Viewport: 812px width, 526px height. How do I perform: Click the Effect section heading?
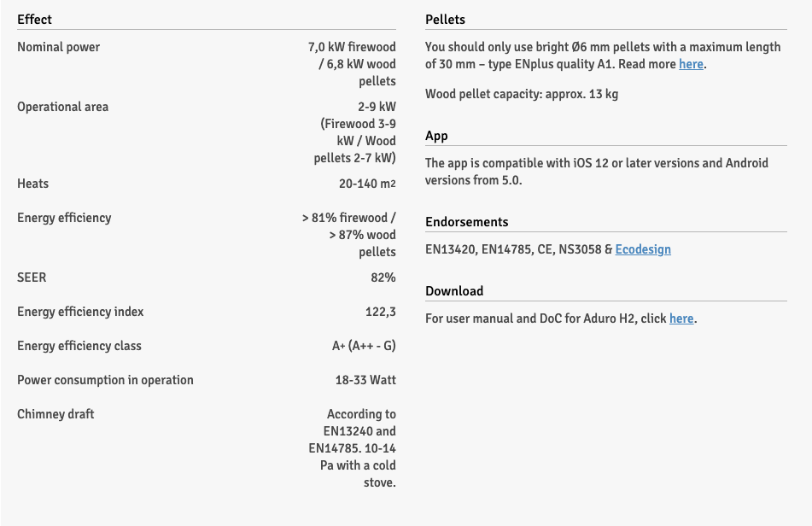[x=34, y=19]
